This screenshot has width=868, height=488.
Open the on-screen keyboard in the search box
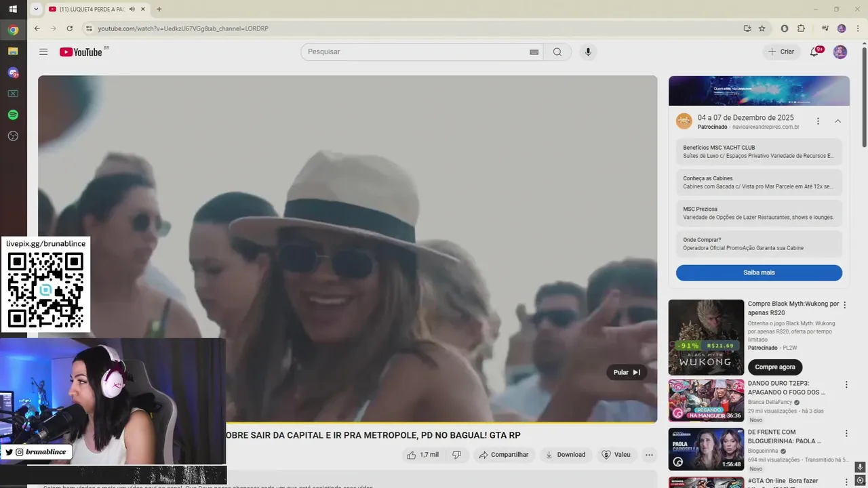pyautogui.click(x=534, y=52)
